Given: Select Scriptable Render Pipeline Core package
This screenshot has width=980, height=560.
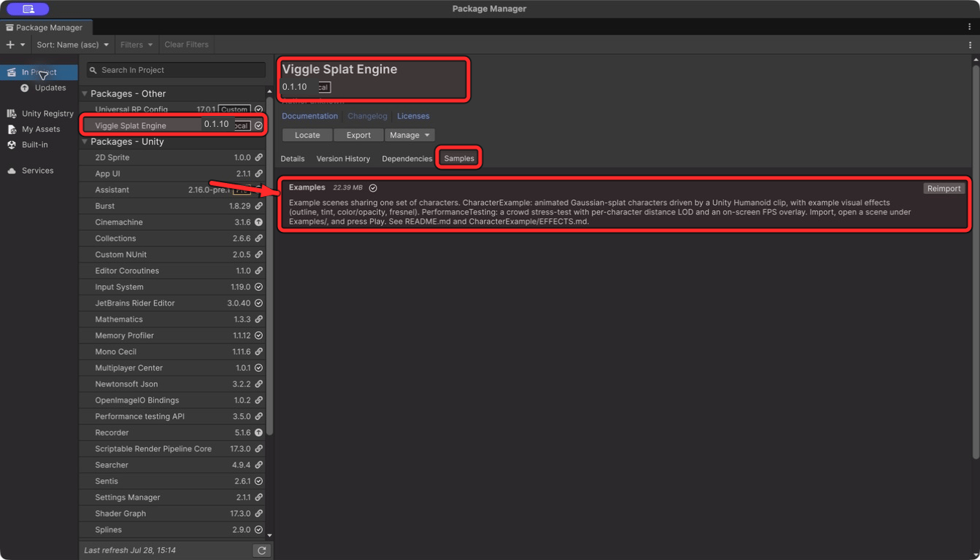Looking at the screenshot, I should (172, 448).
